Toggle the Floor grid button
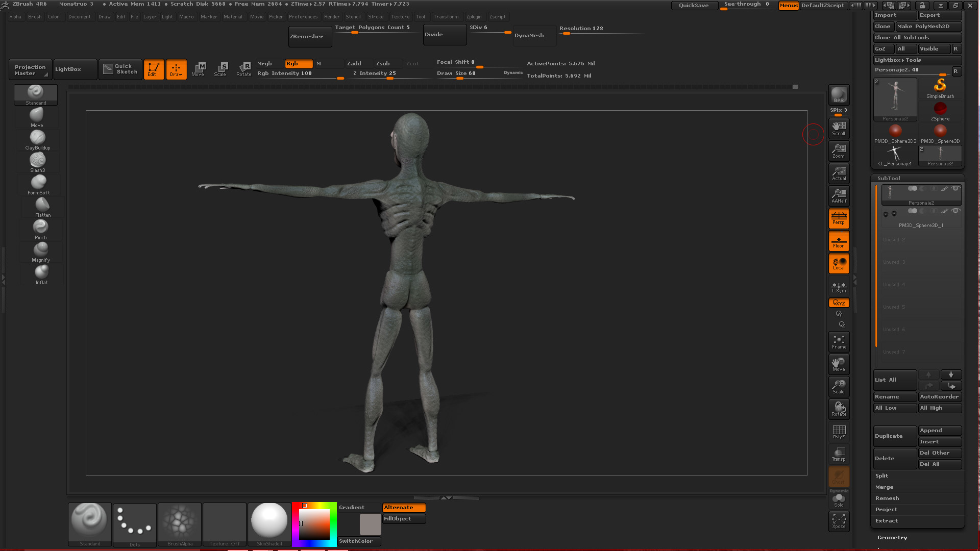 pos(839,241)
